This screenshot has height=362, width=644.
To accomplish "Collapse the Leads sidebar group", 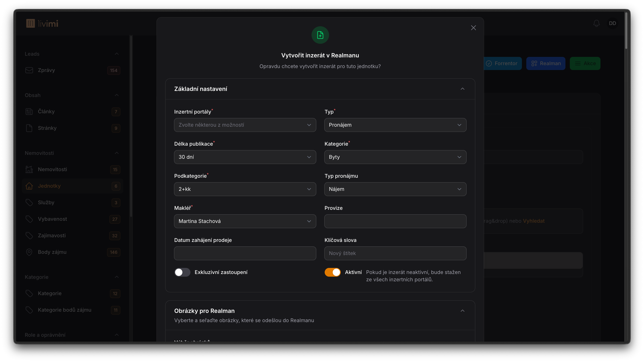I will click(116, 54).
